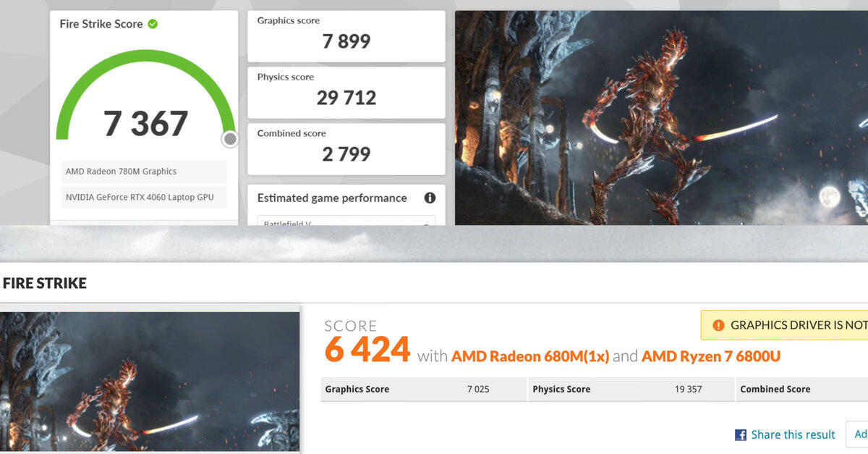
Task: Click the Share this result link
Action: coord(793,434)
